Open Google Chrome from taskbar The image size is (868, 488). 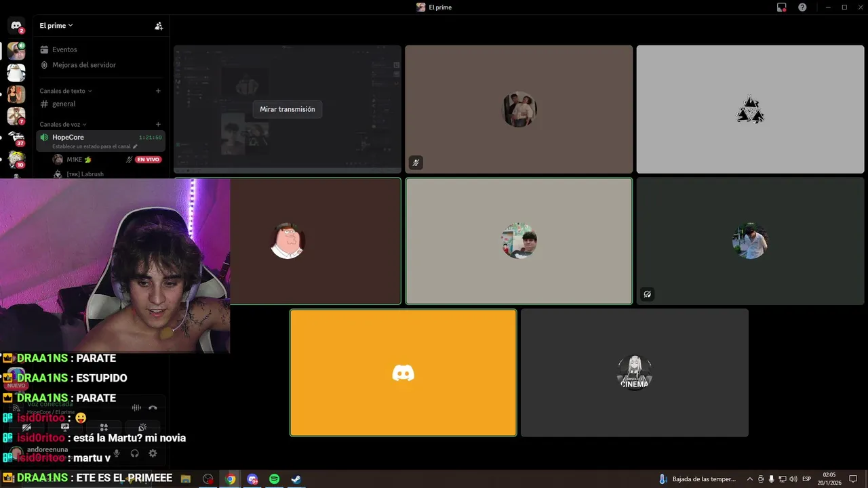[x=231, y=479]
